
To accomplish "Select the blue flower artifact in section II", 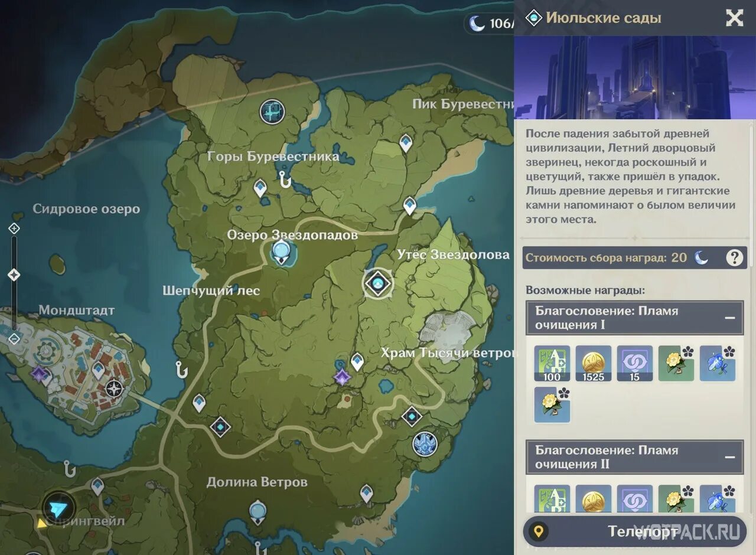I will click(x=718, y=500).
